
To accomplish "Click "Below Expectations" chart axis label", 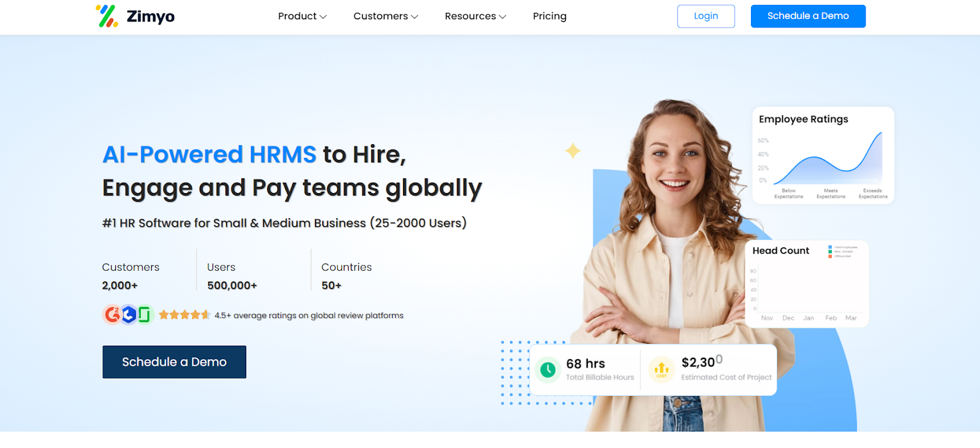I will point(788,194).
